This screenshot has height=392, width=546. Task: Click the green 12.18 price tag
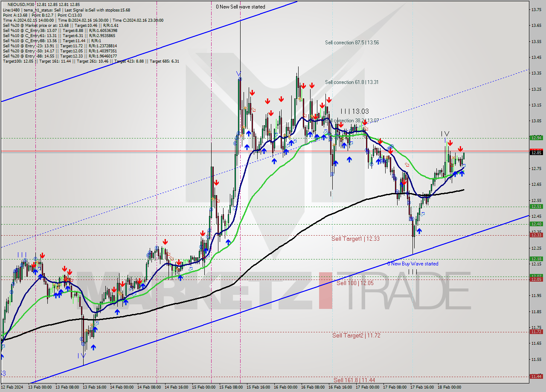[536, 259]
